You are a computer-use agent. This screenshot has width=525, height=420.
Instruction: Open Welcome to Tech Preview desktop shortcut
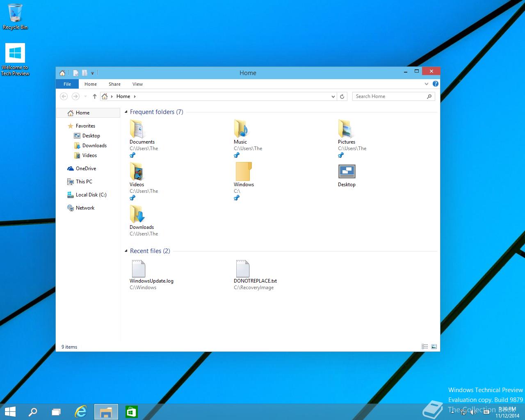pyautogui.click(x=15, y=60)
